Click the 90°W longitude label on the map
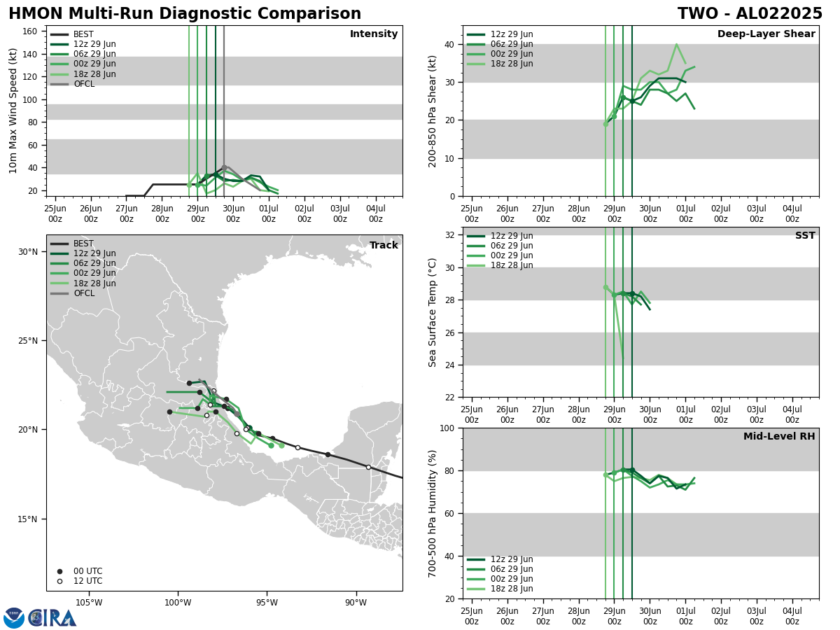The width and height of the screenshot is (840, 630). pos(356,603)
